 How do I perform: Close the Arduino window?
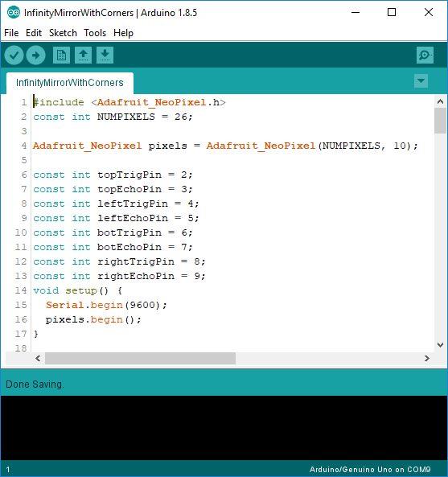click(x=429, y=13)
